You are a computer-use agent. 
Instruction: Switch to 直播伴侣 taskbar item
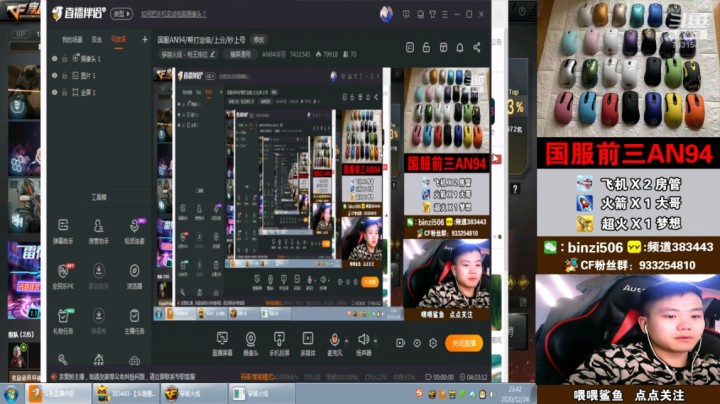(57, 394)
